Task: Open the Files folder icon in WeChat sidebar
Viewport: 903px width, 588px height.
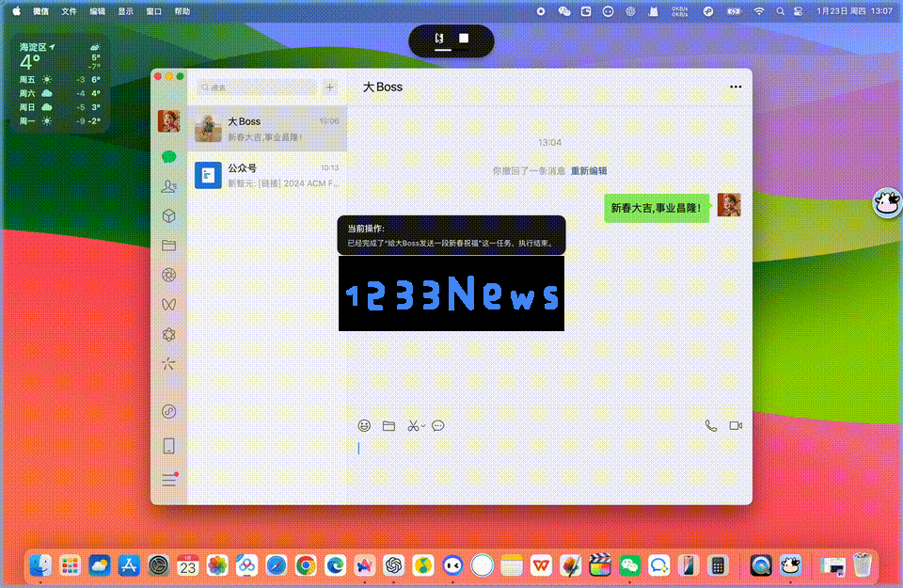Action: click(x=168, y=246)
